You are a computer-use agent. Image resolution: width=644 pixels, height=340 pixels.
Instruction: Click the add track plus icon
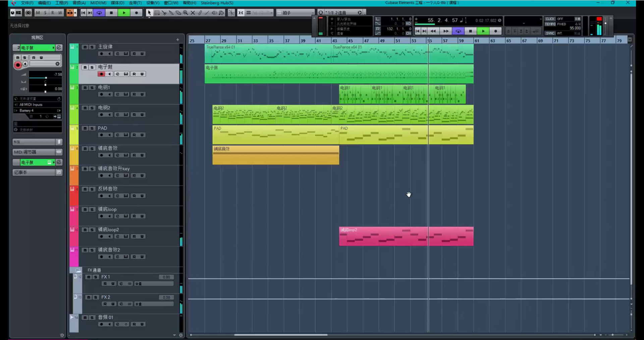177,40
